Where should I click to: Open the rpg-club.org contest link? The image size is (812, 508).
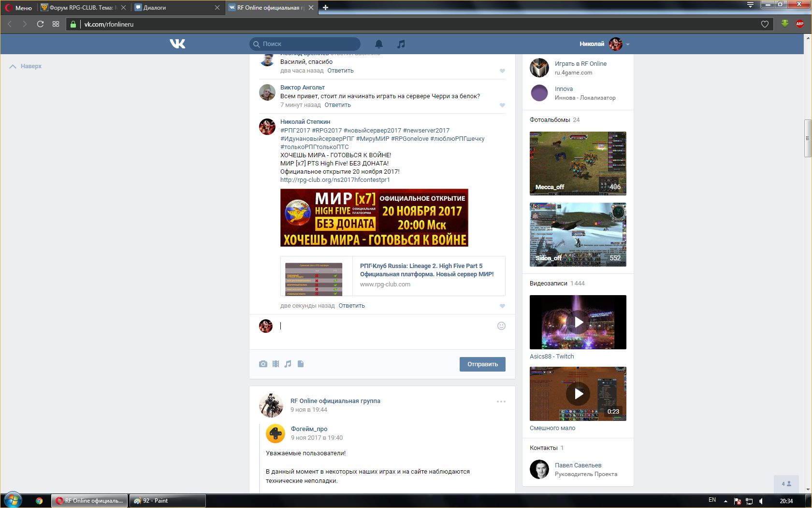click(x=335, y=180)
